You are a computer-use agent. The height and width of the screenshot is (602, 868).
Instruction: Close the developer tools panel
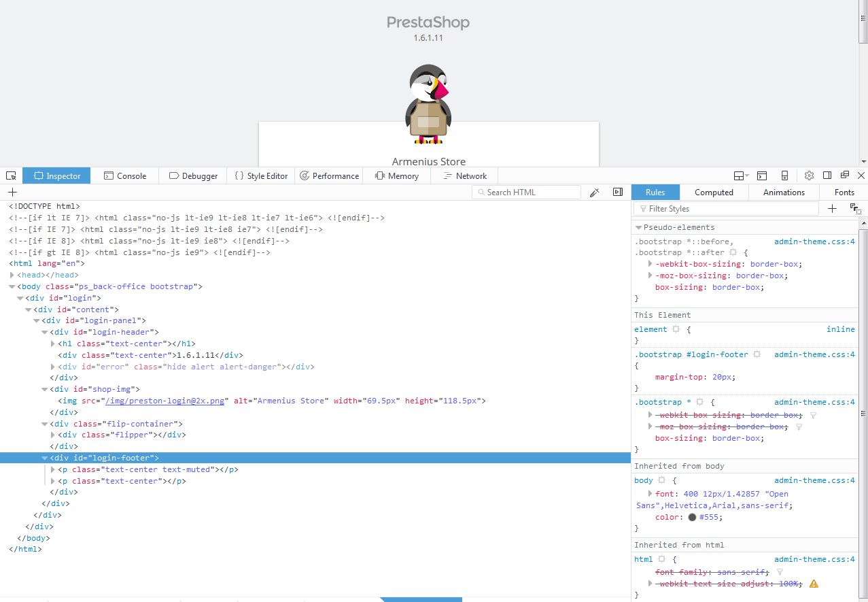(861, 175)
